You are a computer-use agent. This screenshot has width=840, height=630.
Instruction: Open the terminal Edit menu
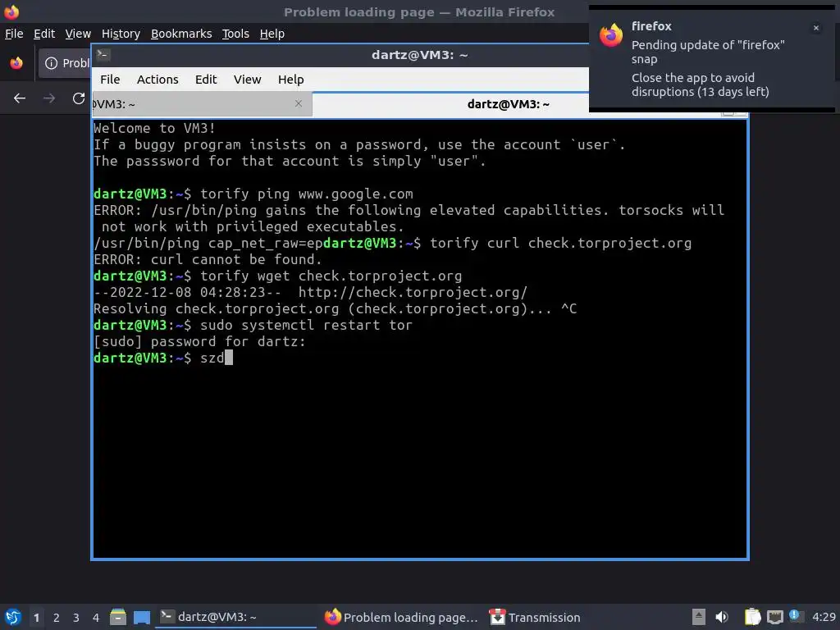click(206, 80)
